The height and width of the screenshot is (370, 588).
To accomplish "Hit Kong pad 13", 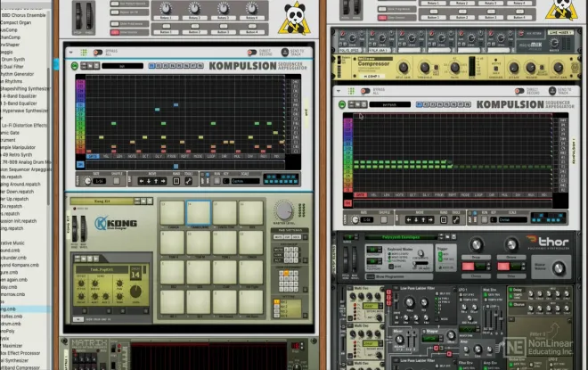I will pos(172,213).
